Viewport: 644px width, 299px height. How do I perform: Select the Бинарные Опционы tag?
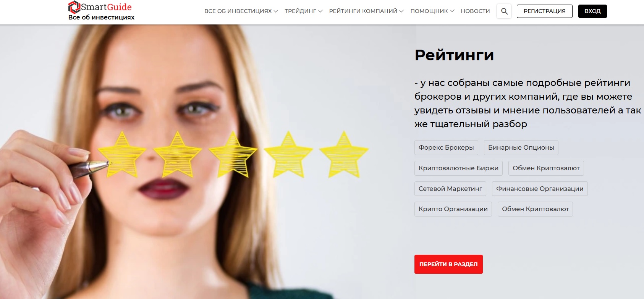(x=521, y=147)
